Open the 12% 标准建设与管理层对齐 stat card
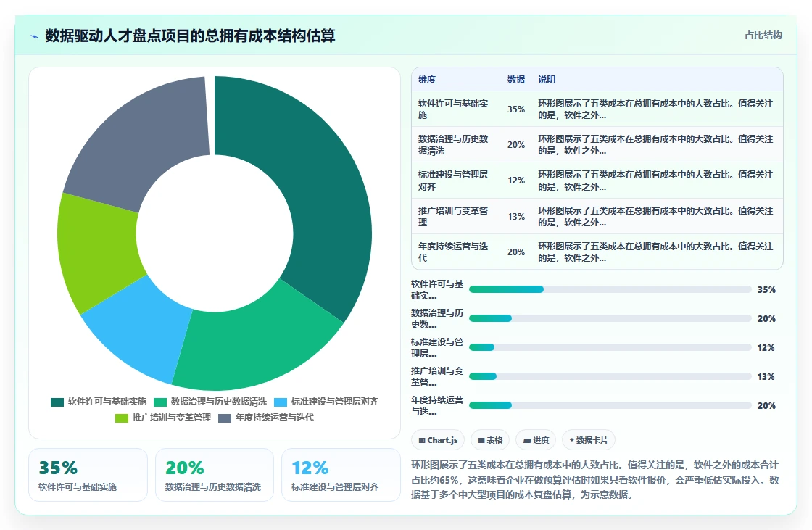This screenshot has width=812, height=530. 341,475
